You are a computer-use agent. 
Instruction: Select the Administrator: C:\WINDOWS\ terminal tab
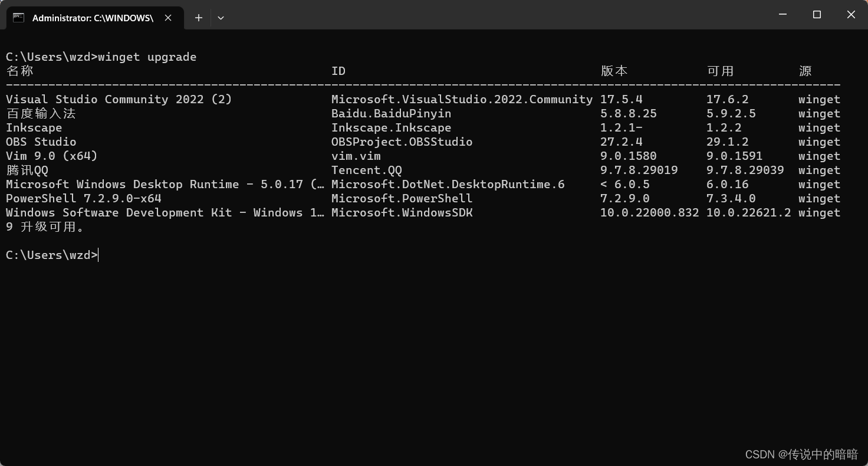tap(94, 18)
